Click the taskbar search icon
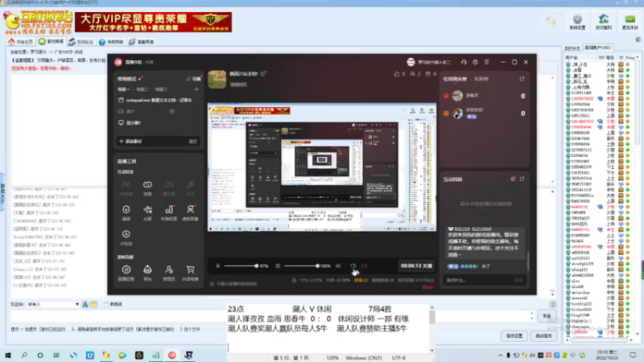Viewport: 644px width, 362px height. tap(24, 356)
